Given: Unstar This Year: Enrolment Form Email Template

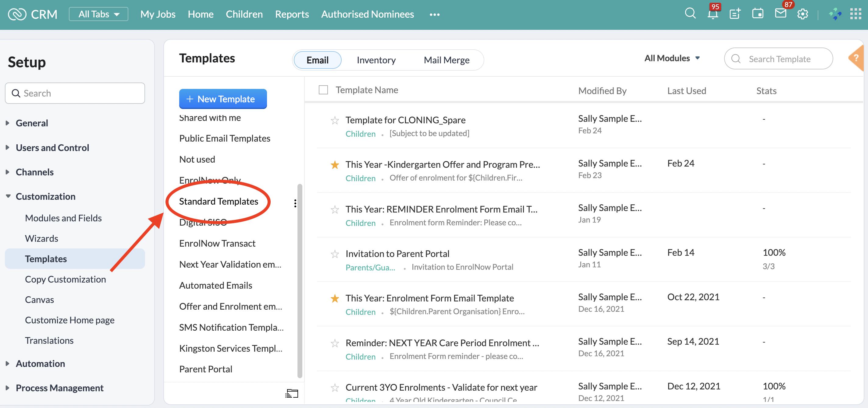Looking at the screenshot, I should 335,299.
